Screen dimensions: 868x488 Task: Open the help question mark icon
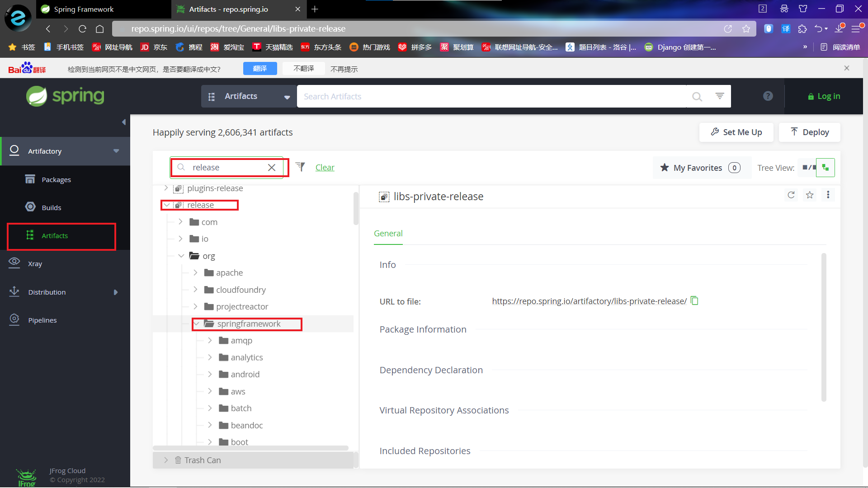pos(768,96)
